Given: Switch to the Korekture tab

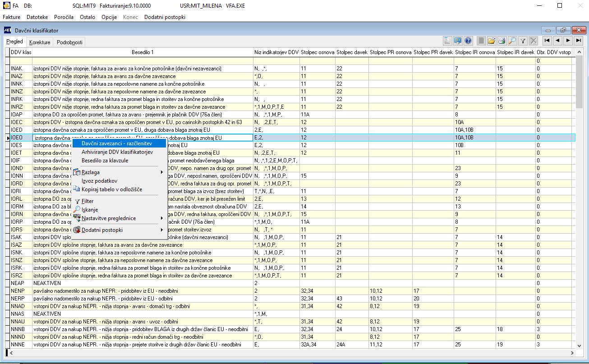Looking at the screenshot, I should coord(40,42).
